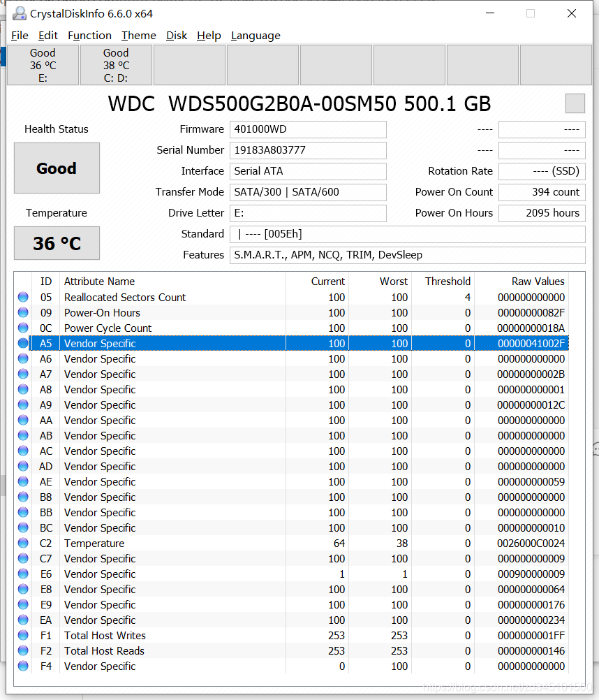Click status icon for BB row
The image size is (599, 700).
23,512
